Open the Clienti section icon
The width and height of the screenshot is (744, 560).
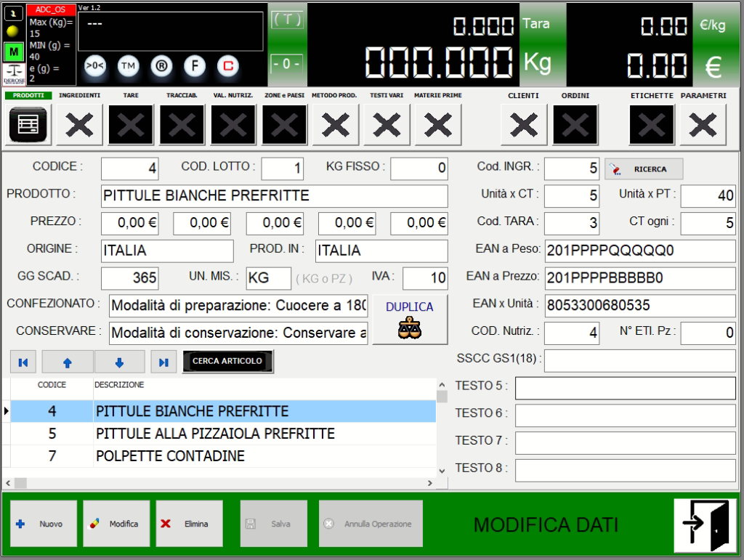[523, 125]
